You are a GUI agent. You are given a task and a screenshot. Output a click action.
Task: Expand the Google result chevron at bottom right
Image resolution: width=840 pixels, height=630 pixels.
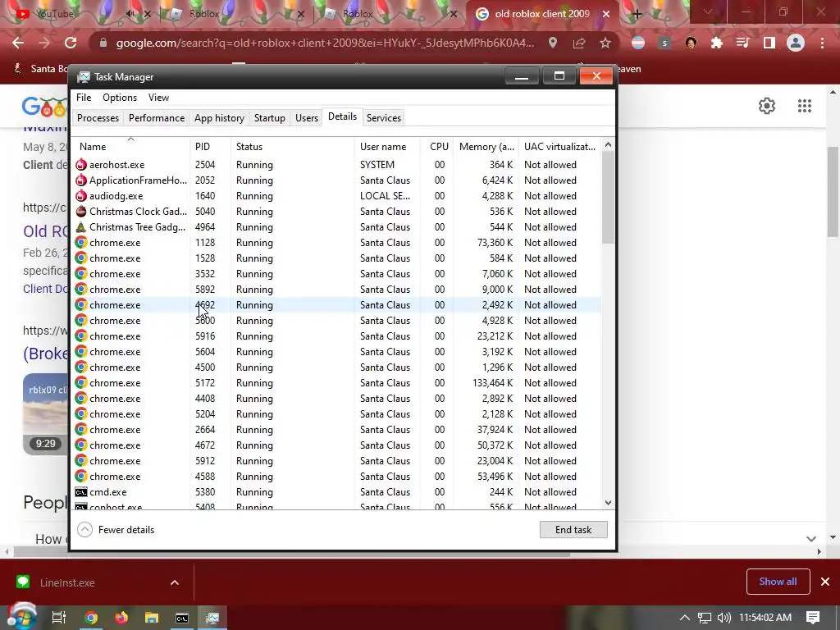point(811,539)
